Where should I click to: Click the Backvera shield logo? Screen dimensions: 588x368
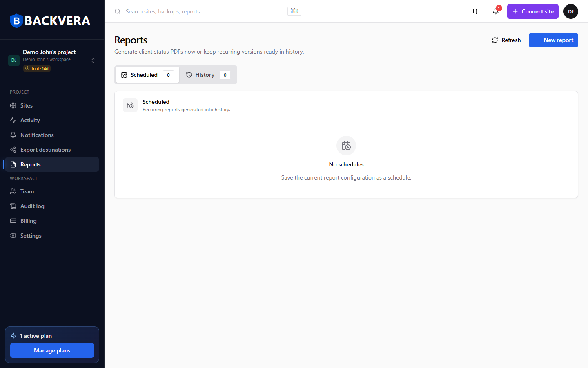pyautogui.click(x=16, y=21)
